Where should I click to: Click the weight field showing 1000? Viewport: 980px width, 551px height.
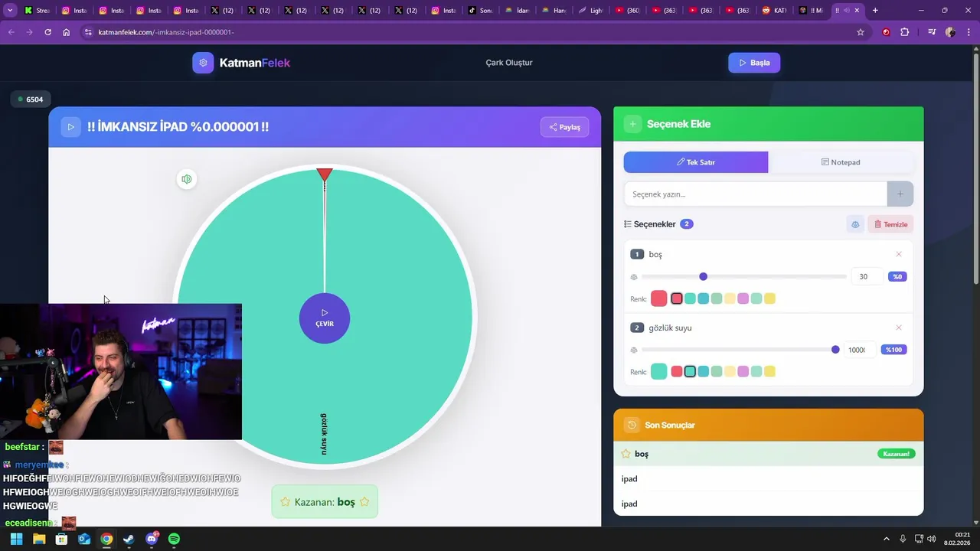860,350
